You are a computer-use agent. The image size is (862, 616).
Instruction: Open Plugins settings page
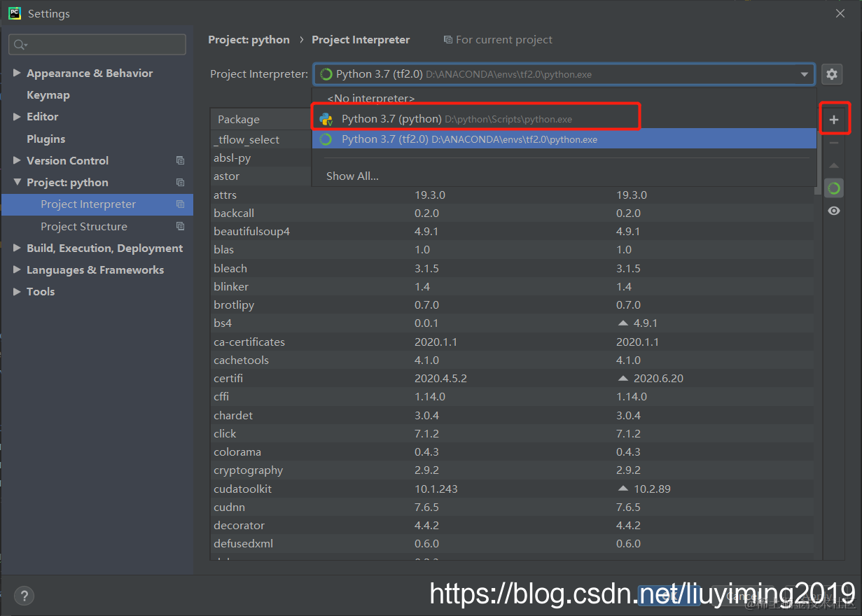point(46,139)
